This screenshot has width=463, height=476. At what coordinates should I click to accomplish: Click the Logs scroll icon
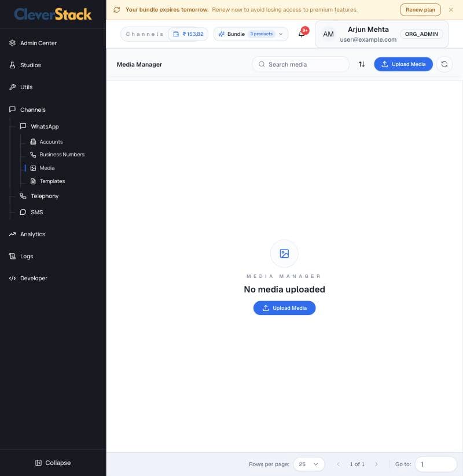[12, 256]
